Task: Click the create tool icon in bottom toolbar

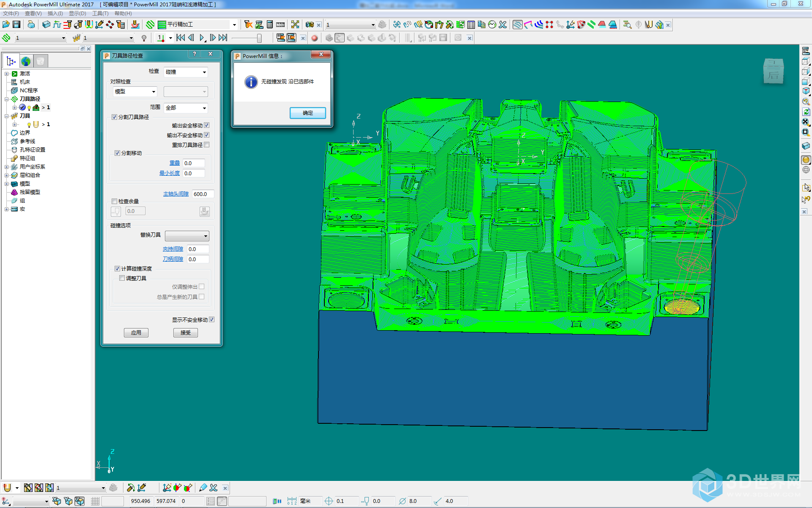Action: tap(7, 488)
